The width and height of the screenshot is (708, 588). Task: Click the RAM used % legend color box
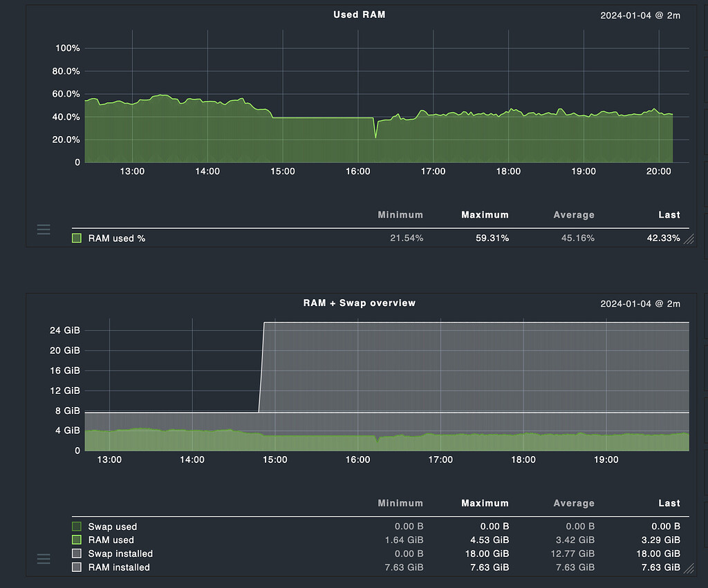coord(77,238)
